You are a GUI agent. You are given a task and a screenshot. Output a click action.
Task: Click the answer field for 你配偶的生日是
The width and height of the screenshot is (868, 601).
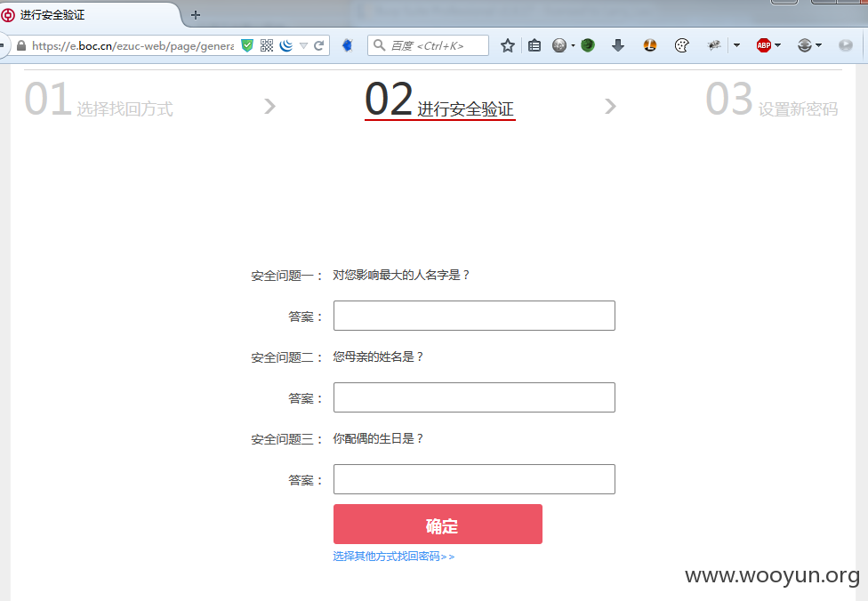474,479
